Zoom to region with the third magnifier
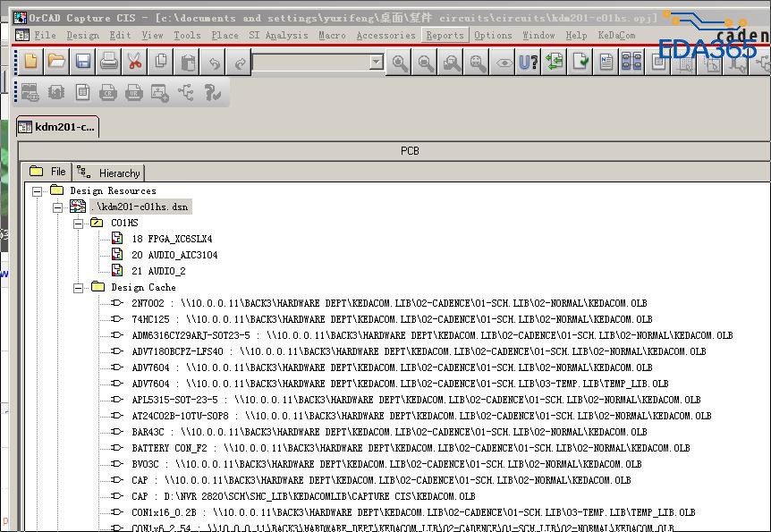 (452, 62)
